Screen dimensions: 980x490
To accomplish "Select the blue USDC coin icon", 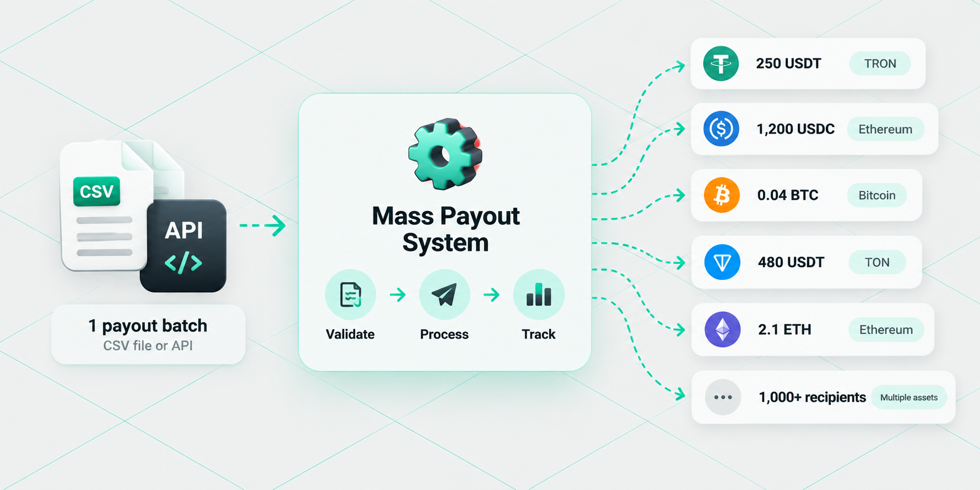I will point(721,129).
